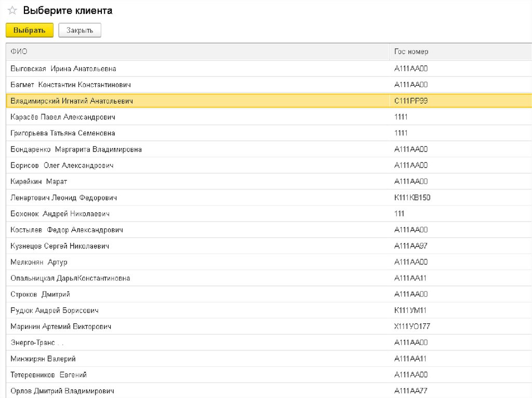Click the Гос номер column header
The width and height of the screenshot is (532, 398).
click(x=411, y=52)
